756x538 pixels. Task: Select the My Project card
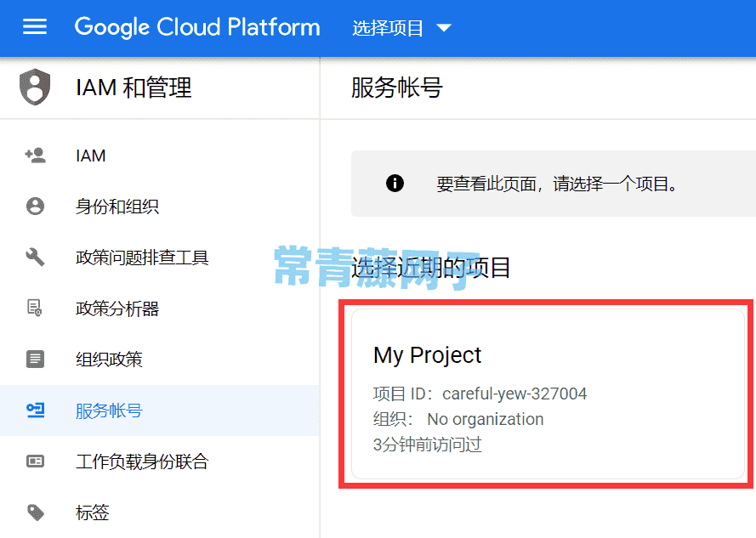pos(549,394)
